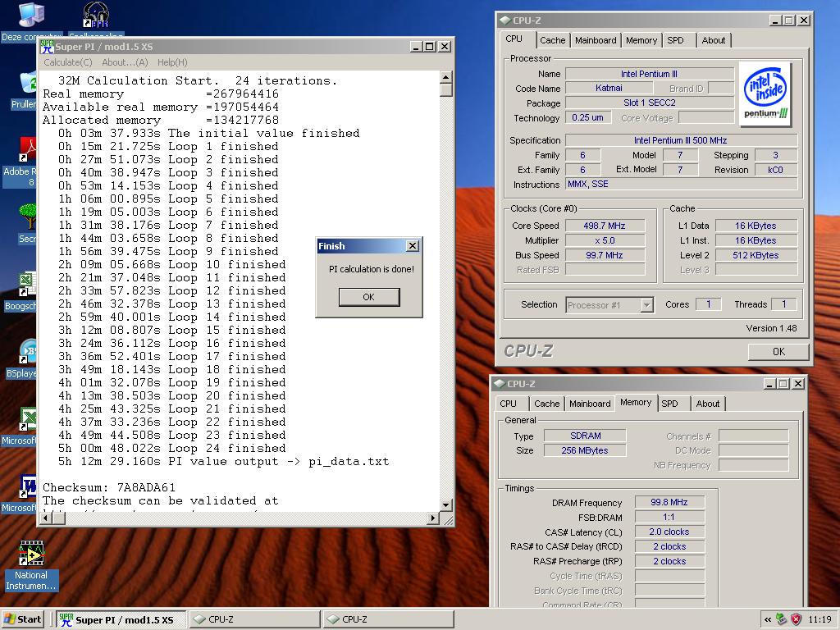Click the Katmai code name field
The height and width of the screenshot is (630, 840).
point(609,88)
